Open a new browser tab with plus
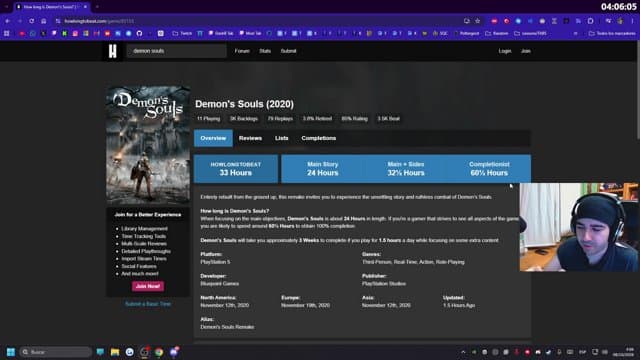The height and width of the screenshot is (360, 640). (x=97, y=7)
